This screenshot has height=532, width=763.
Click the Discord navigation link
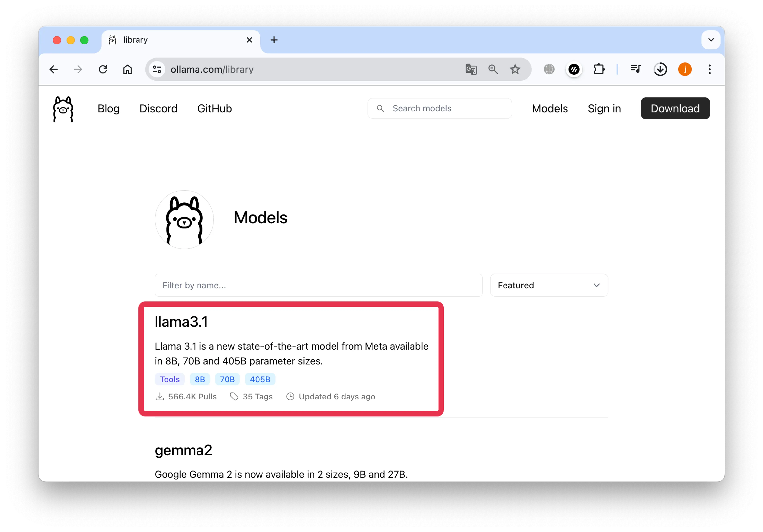point(158,108)
